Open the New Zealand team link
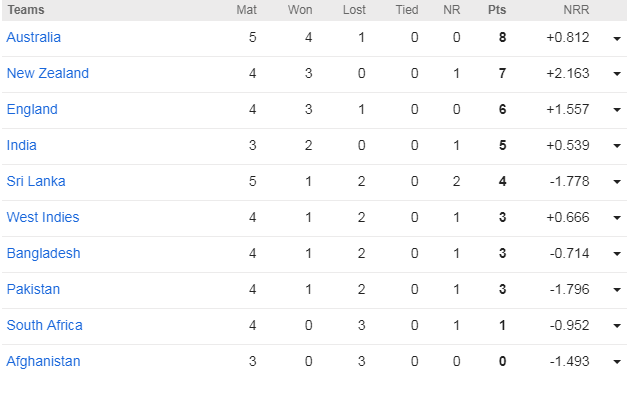 [x=47, y=73]
